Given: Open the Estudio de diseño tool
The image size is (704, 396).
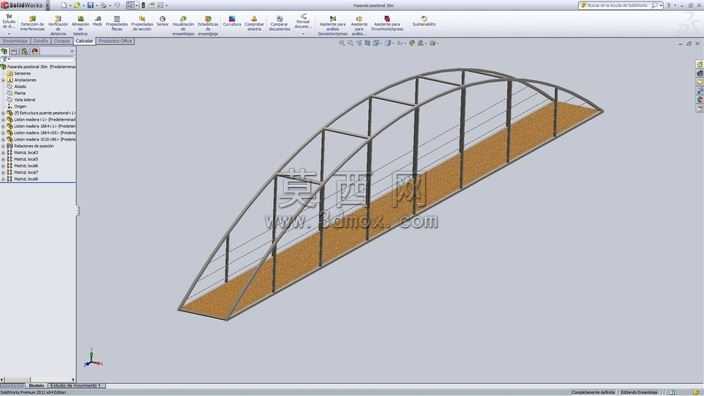Looking at the screenshot, I should (x=9, y=21).
